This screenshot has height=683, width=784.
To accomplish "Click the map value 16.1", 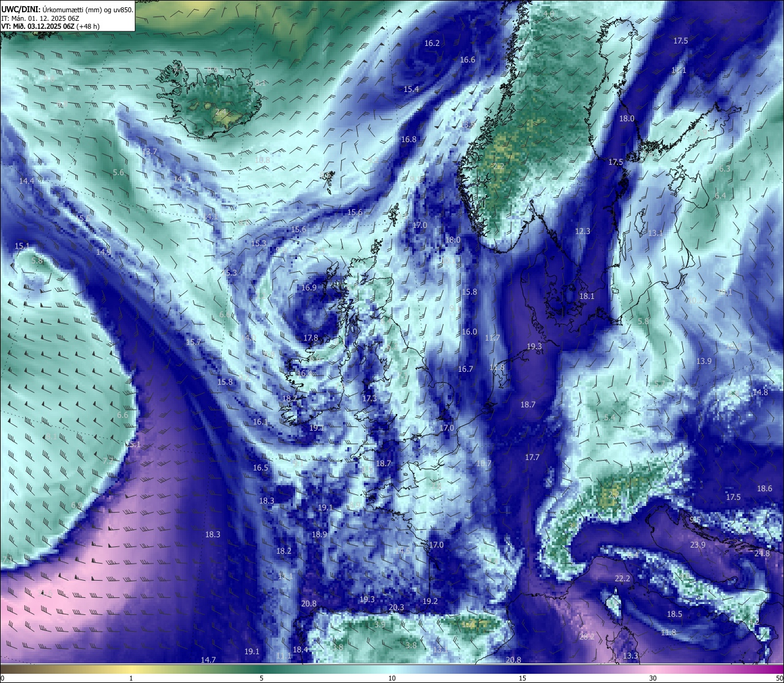I will [260, 421].
